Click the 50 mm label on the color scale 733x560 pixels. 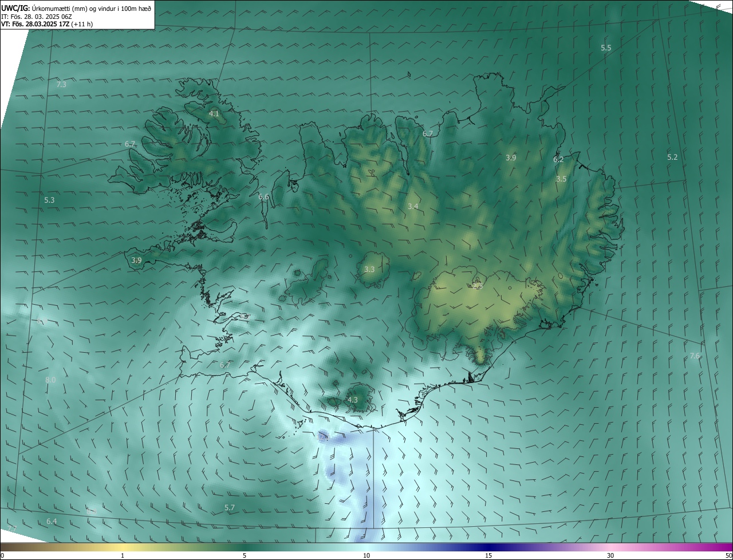click(x=728, y=555)
